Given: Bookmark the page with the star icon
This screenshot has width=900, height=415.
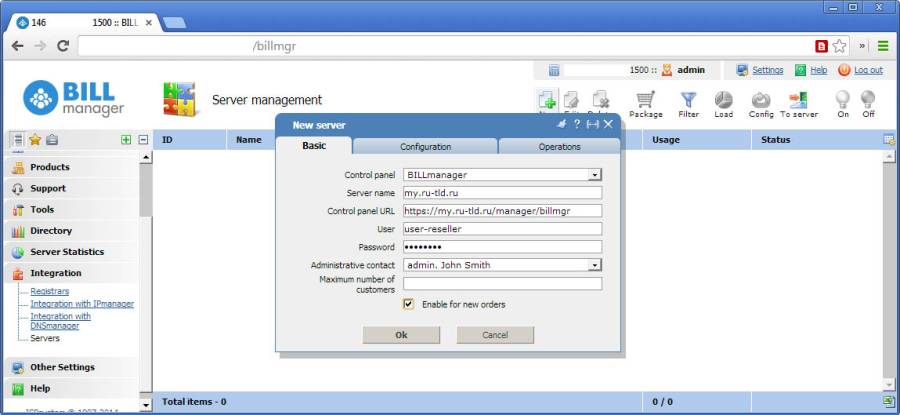Looking at the screenshot, I should point(839,46).
